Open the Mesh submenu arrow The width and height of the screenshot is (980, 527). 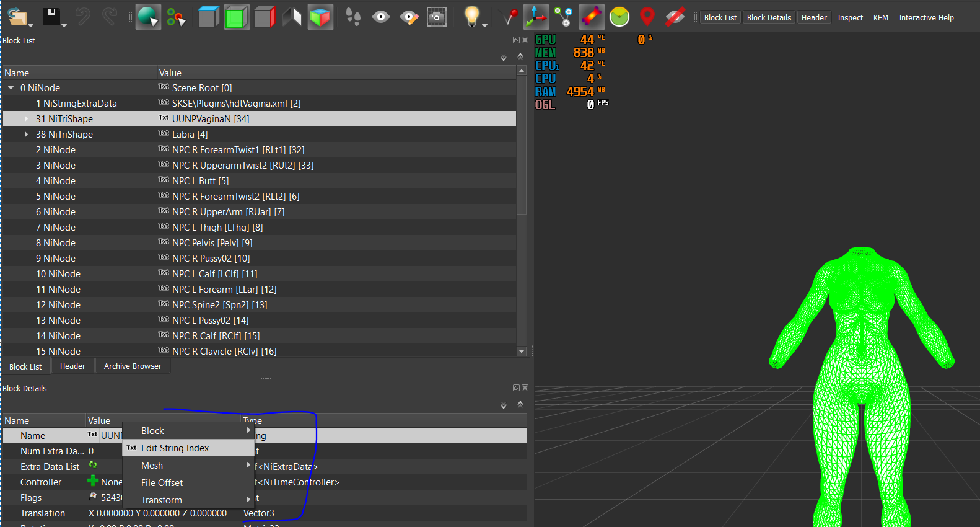coord(248,464)
